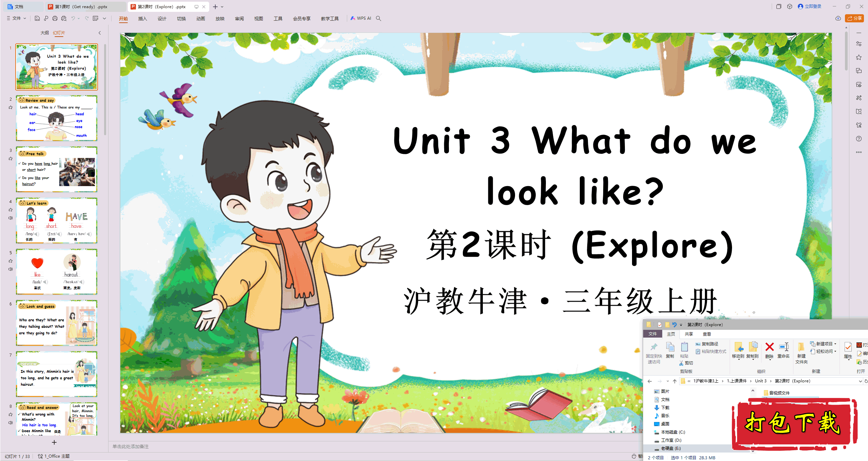Screen dimensions: 868x461
Task: Click New folder in Explorer ribbon
Action: [802, 353]
